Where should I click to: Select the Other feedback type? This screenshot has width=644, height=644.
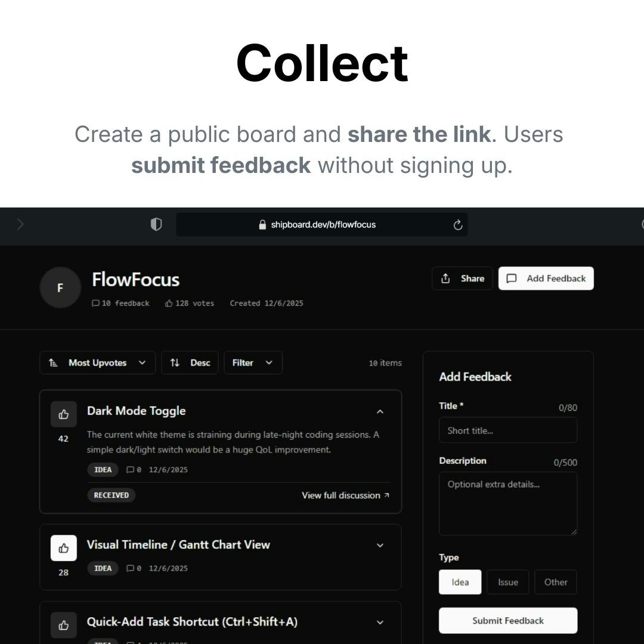pyautogui.click(x=555, y=582)
